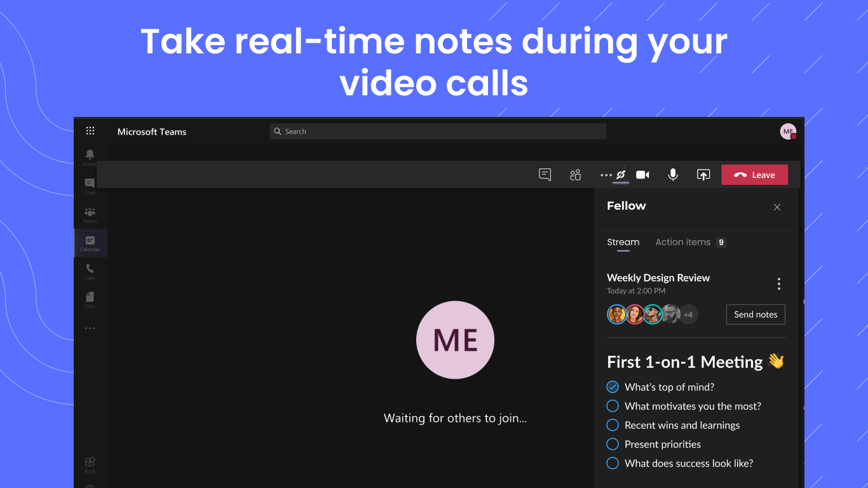The image size is (868, 488).
Task: Open Apps store in the sidebar
Action: (x=90, y=464)
